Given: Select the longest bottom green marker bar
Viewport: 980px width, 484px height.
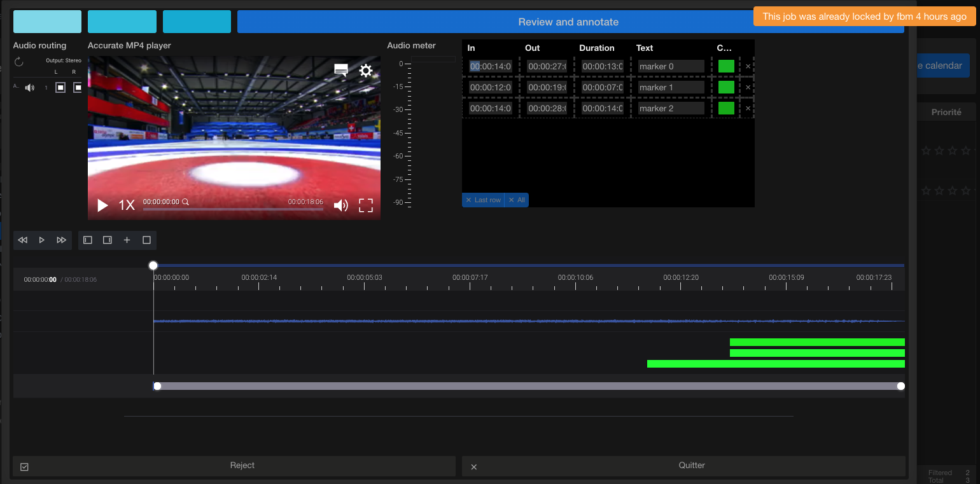Looking at the screenshot, I should [x=776, y=364].
